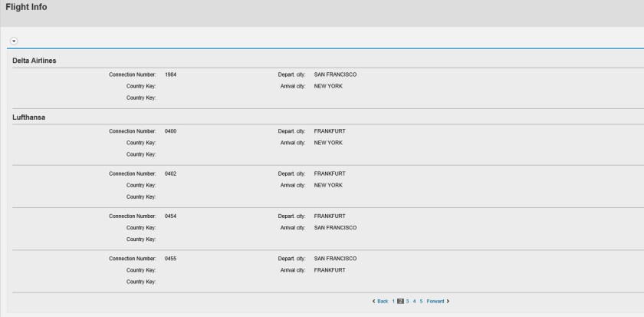Navigate to page 5 in pagination
Viewport: 644px width, 317px height.
(421, 301)
